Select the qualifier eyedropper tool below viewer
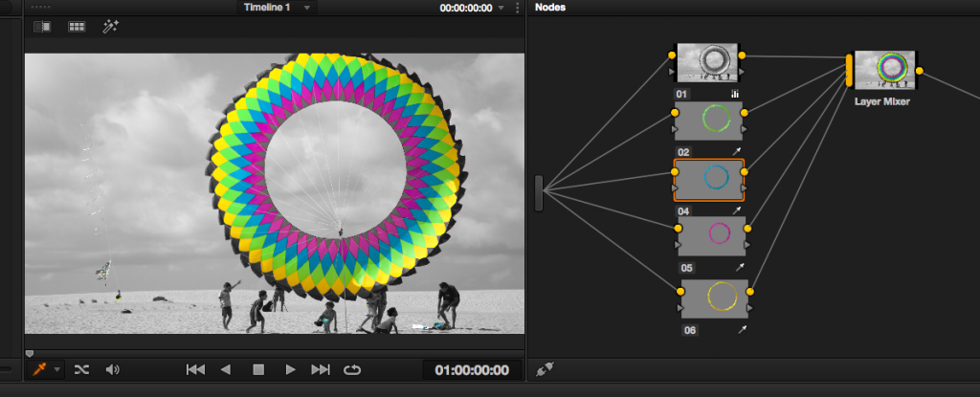Viewport: 980px width, 397px height. click(x=38, y=369)
